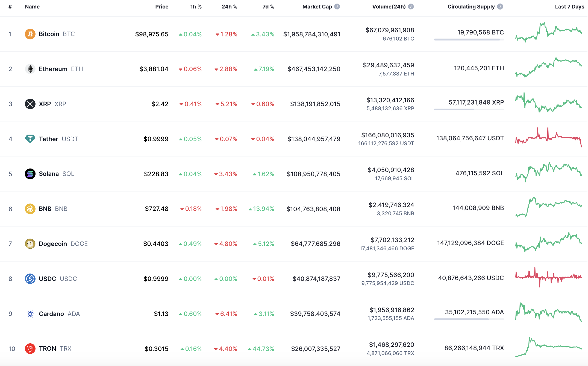The height and width of the screenshot is (366, 588).
Task: Click the Tether logo icon
Action: point(30,139)
